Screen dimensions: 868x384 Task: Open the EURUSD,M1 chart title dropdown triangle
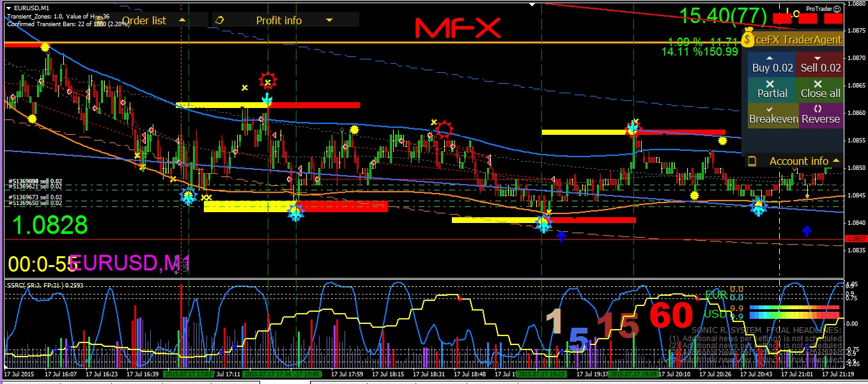coord(8,8)
